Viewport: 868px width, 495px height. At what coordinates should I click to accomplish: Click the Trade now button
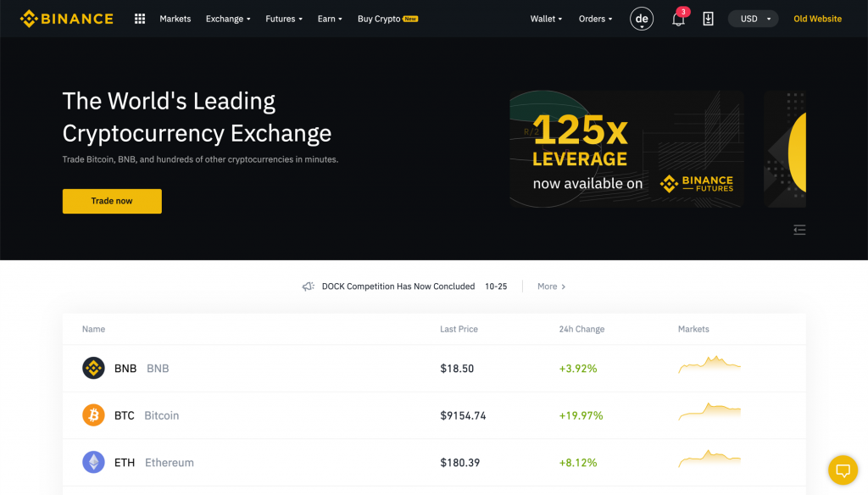click(112, 201)
